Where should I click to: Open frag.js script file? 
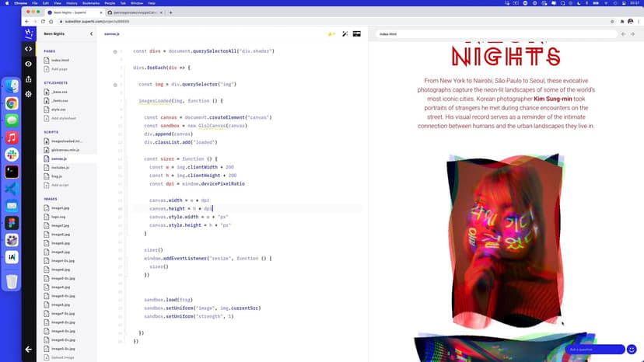click(x=57, y=176)
